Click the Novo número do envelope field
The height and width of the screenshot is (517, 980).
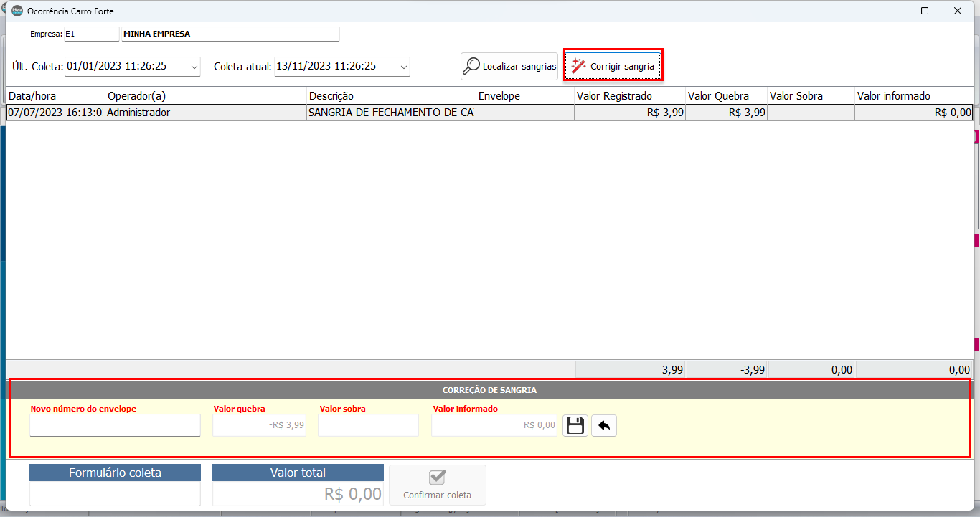coord(115,425)
